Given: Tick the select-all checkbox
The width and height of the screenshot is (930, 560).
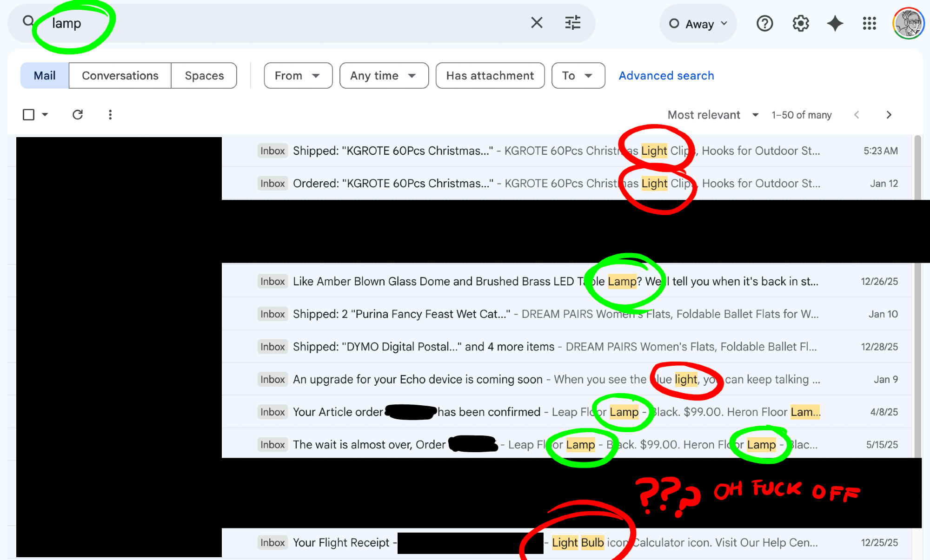Looking at the screenshot, I should pos(29,114).
